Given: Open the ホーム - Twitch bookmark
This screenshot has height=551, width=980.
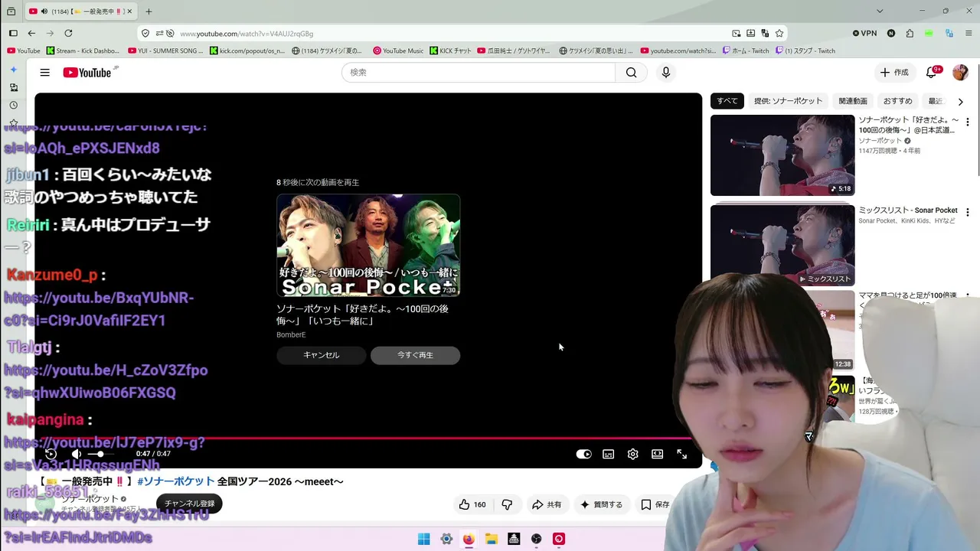Looking at the screenshot, I should [x=746, y=51].
